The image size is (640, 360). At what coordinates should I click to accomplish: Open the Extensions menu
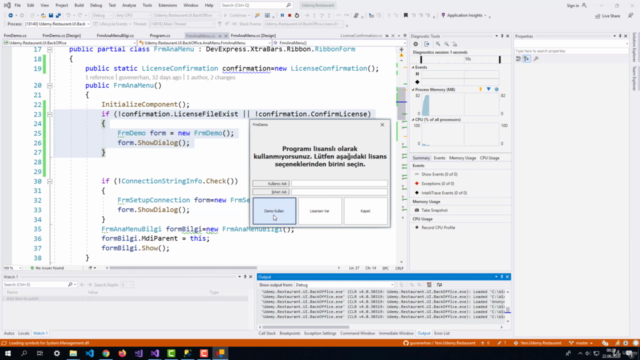pos(167,5)
